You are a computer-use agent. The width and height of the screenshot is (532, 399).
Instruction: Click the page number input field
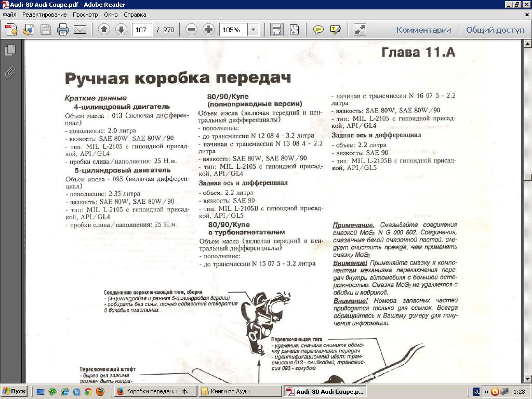pyautogui.click(x=141, y=30)
